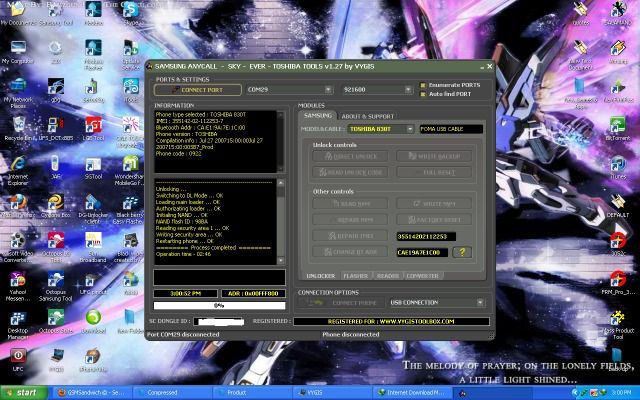Image resolution: width=640 pixels, height=400 pixels.
Task: Switch to the UNLOCKER bottom tab
Action: coord(320,276)
